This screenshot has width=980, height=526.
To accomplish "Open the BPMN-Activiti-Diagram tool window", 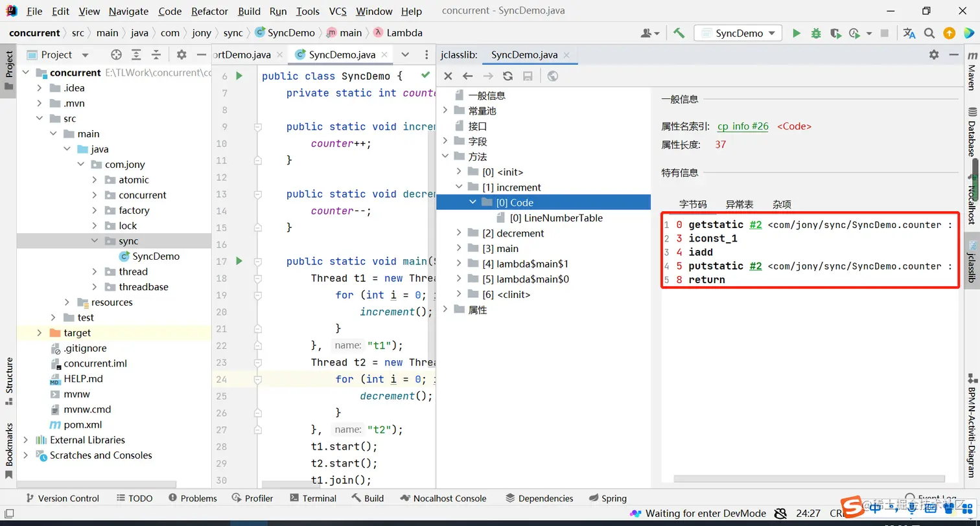I will [x=972, y=425].
